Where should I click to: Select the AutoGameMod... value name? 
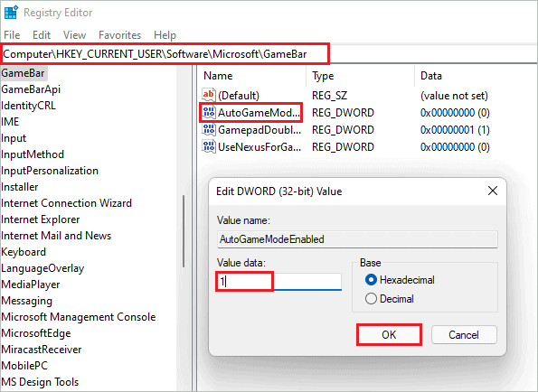click(x=260, y=113)
